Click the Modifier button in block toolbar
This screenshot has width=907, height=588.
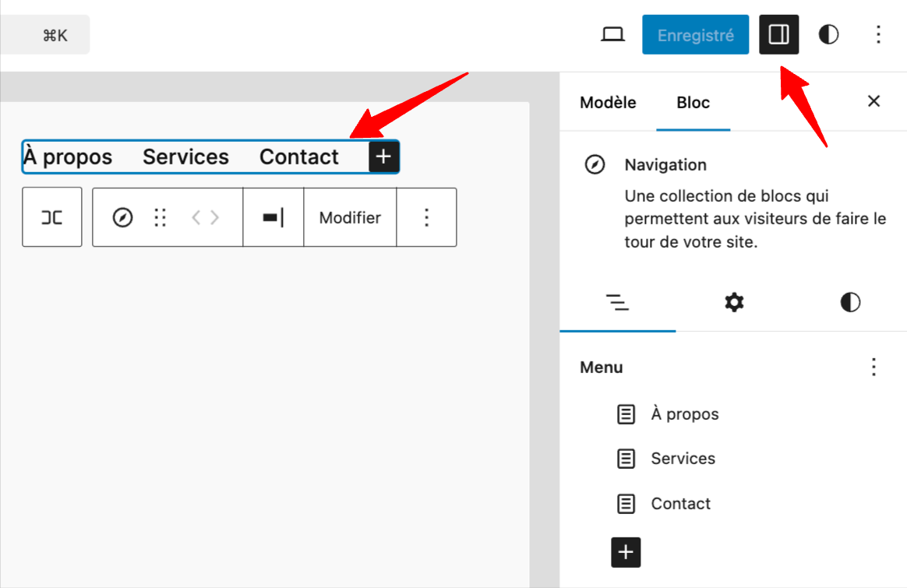[350, 217]
